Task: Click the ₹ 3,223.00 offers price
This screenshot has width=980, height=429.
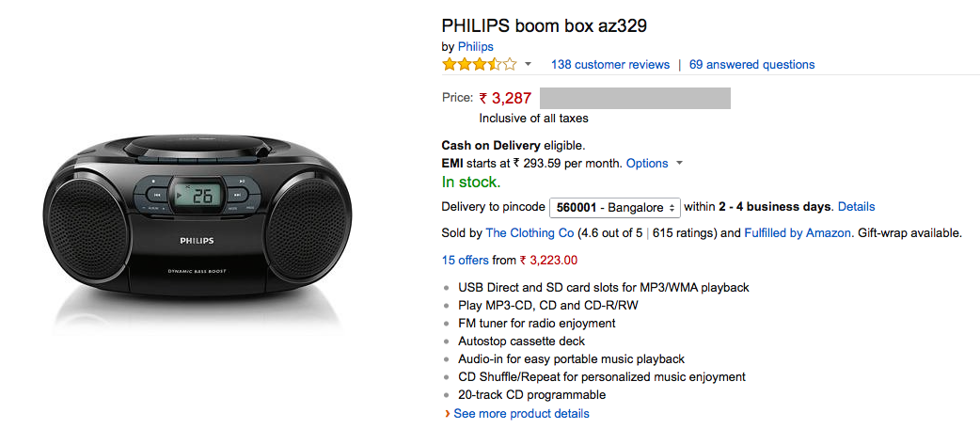Action: click(548, 261)
